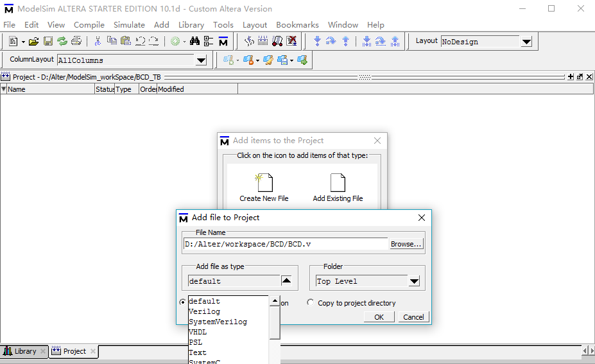Click the Open folder toolbar icon
The image size is (595, 364).
[x=33, y=41]
